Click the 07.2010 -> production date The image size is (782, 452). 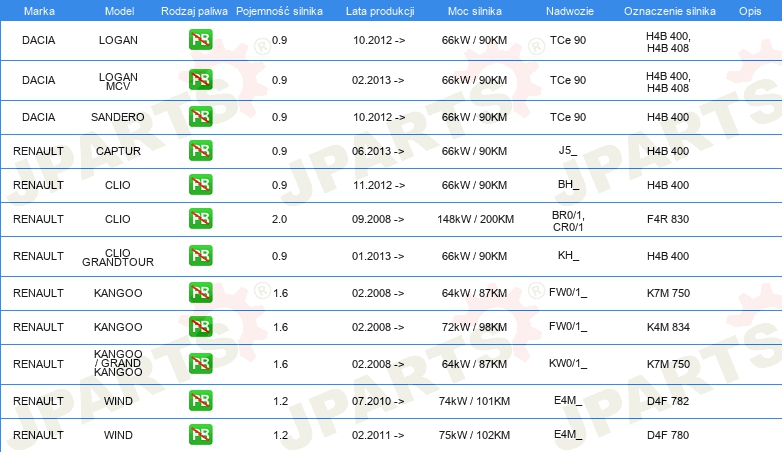click(x=378, y=401)
